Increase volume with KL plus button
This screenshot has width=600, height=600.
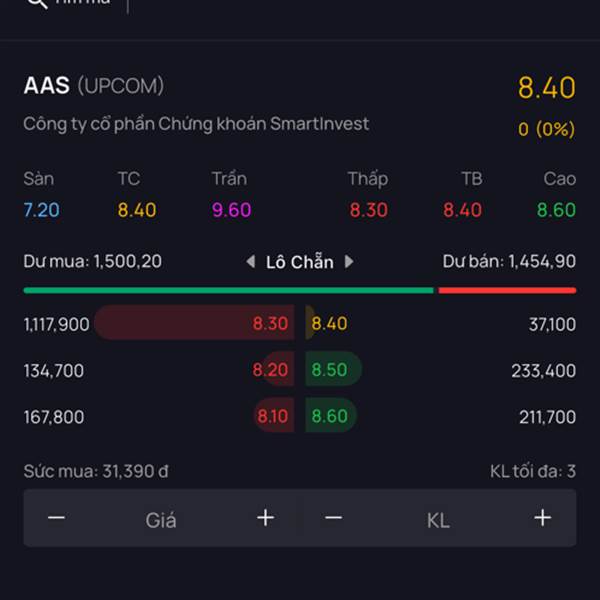tap(543, 518)
